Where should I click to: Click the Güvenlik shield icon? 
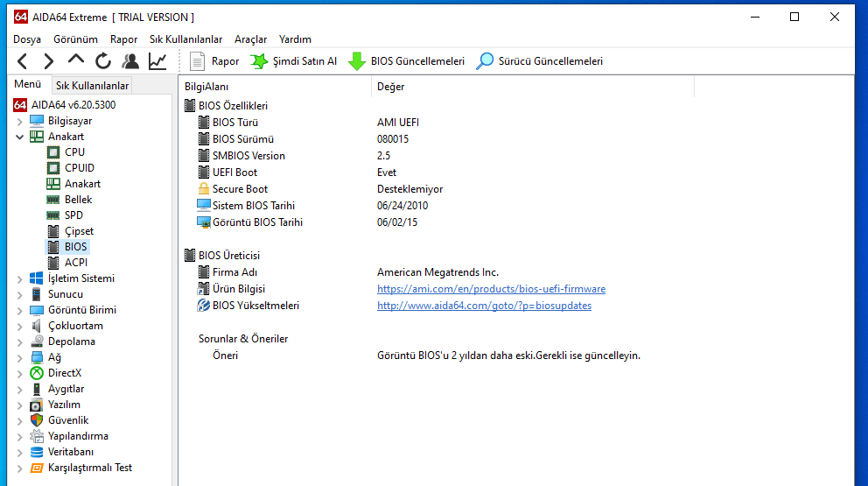[x=37, y=420]
